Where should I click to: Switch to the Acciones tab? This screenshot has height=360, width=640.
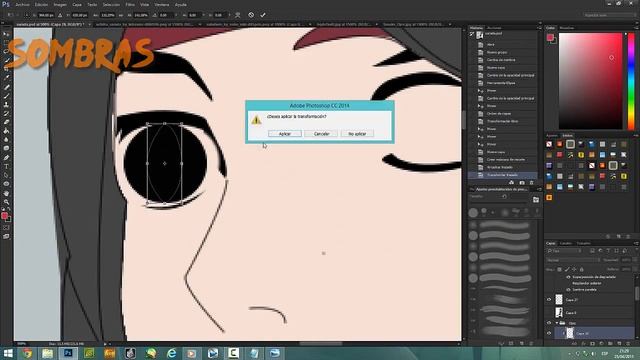[494, 28]
